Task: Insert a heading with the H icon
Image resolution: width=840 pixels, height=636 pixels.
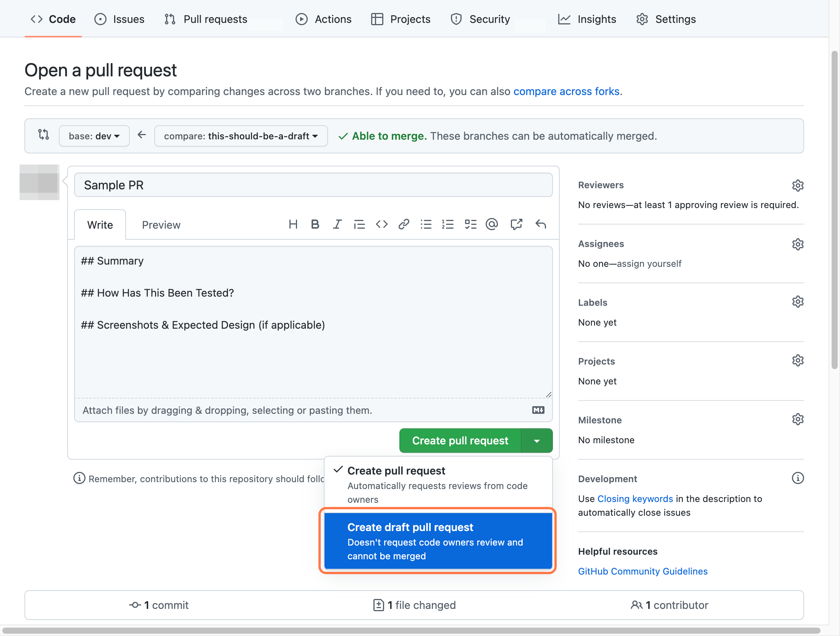Action: [x=293, y=224]
